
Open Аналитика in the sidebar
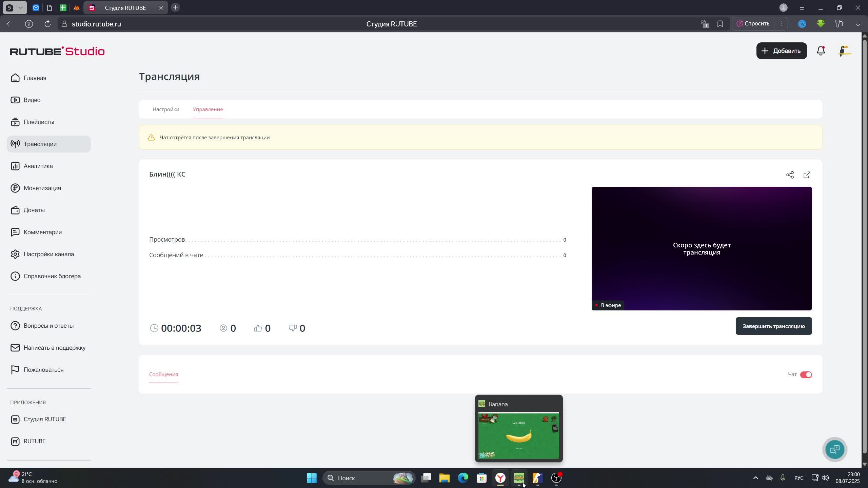(x=38, y=166)
